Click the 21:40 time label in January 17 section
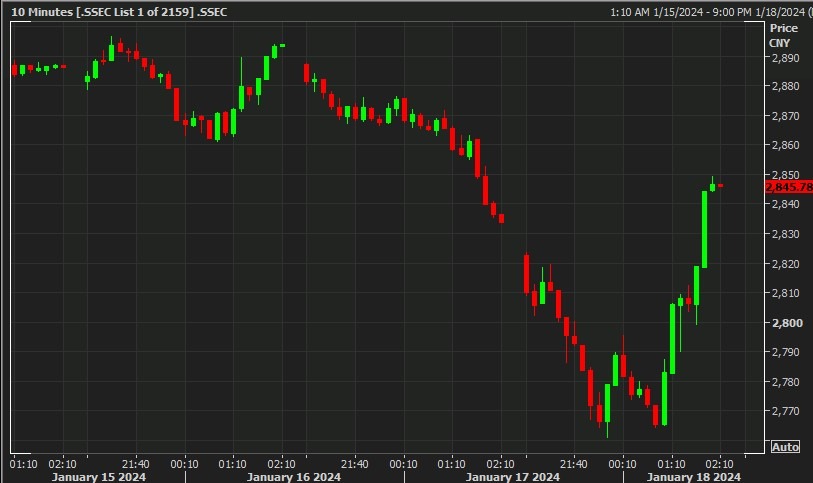This screenshot has width=813, height=483. click(573, 464)
